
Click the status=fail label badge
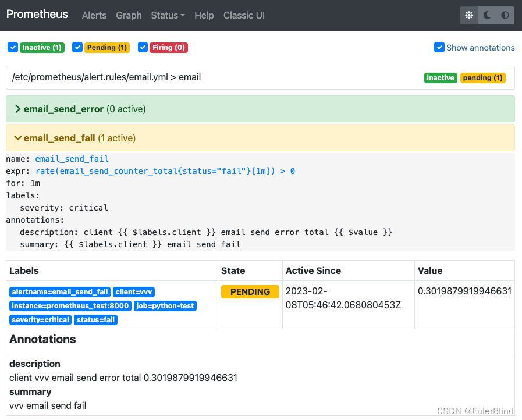96,320
